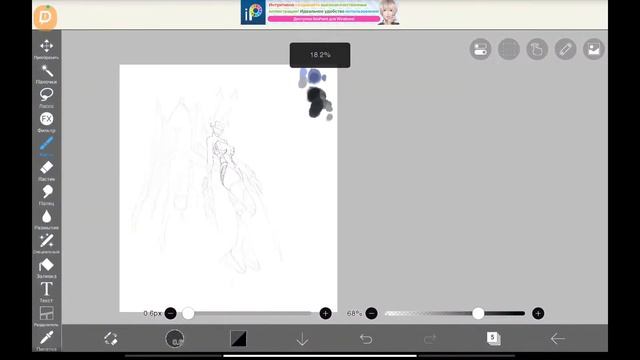Image resolution: width=640 pixels, height=360 pixels.
Task: Decrease opacity with minus button
Action: coord(371,313)
